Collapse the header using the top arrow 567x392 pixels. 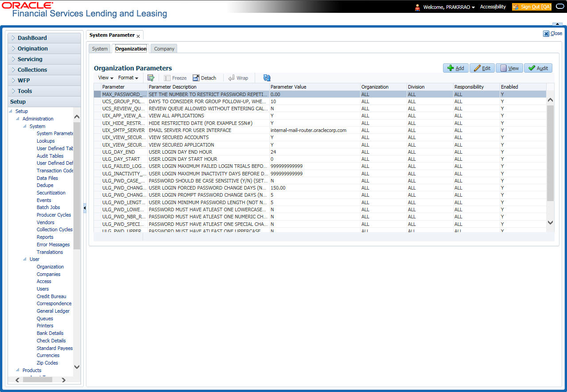[557, 24]
